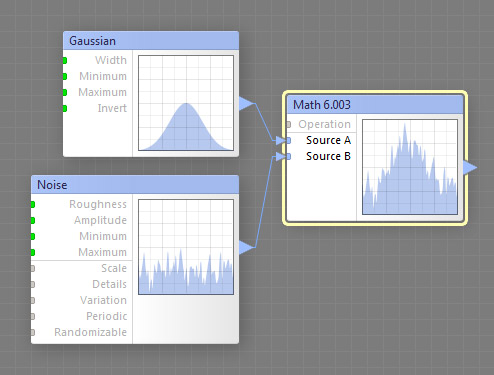Viewport: 494px width, 375px height.
Task: Click the Source B input socket
Action: pos(289,156)
